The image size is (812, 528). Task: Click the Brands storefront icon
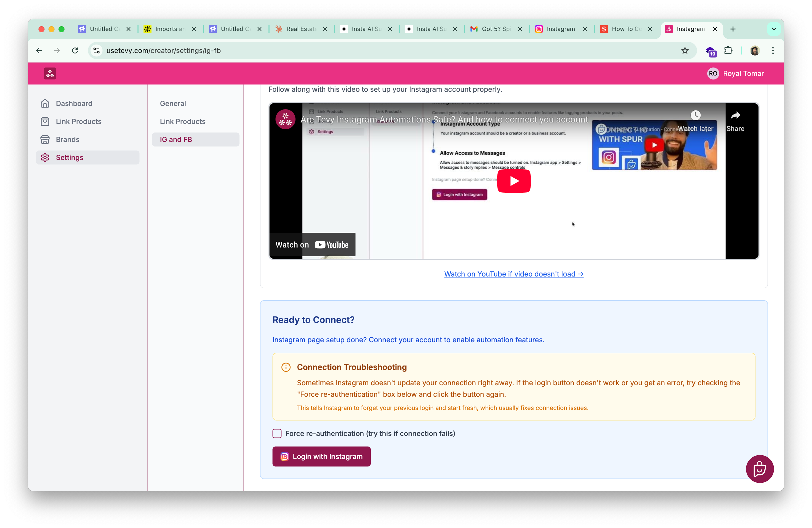[x=45, y=139]
